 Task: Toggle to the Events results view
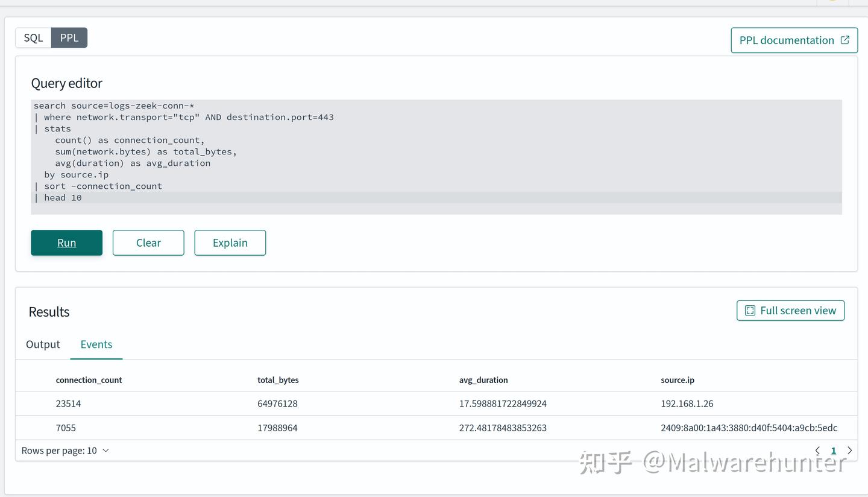pyautogui.click(x=96, y=344)
